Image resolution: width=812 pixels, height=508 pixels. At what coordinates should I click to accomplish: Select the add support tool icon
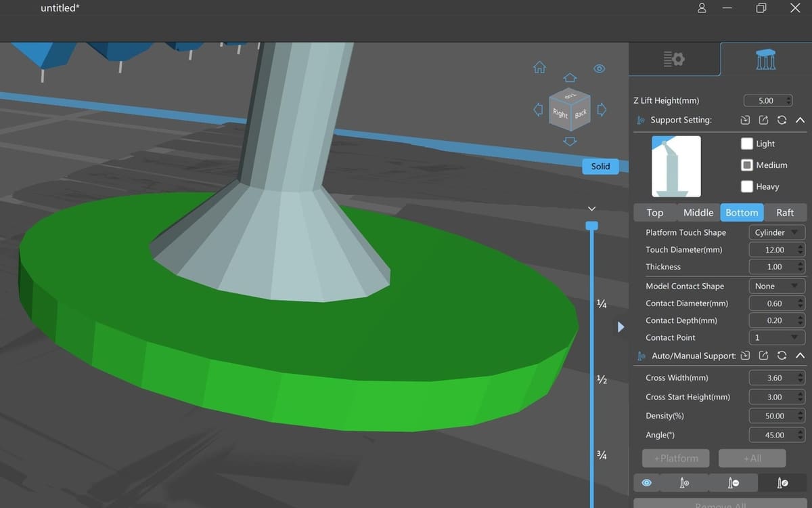683,482
